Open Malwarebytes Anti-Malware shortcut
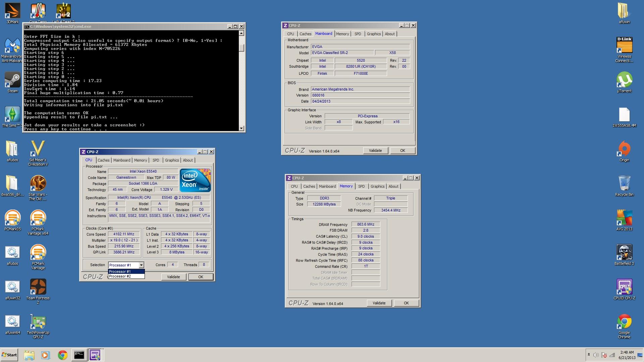This screenshot has height=362, width=644. pyautogui.click(x=12, y=50)
